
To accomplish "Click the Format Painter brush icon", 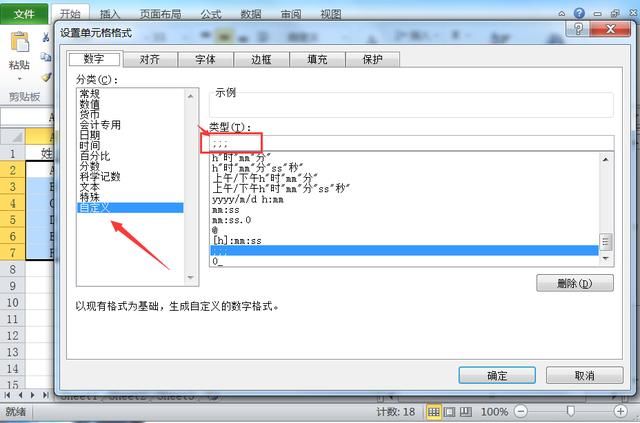I will pyautogui.click(x=46, y=77).
